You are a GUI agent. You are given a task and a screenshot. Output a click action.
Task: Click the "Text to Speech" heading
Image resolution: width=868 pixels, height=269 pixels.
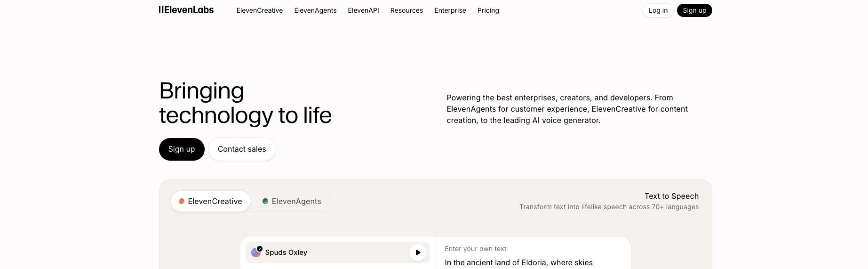click(671, 196)
